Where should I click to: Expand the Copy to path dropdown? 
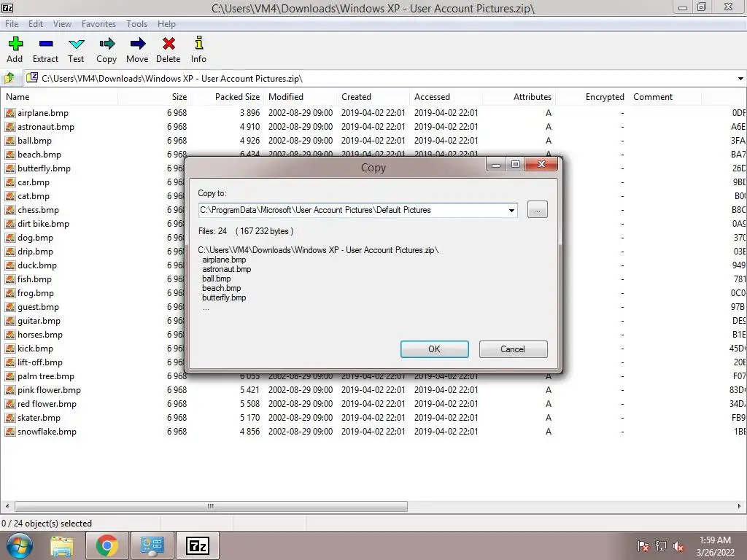(511, 210)
